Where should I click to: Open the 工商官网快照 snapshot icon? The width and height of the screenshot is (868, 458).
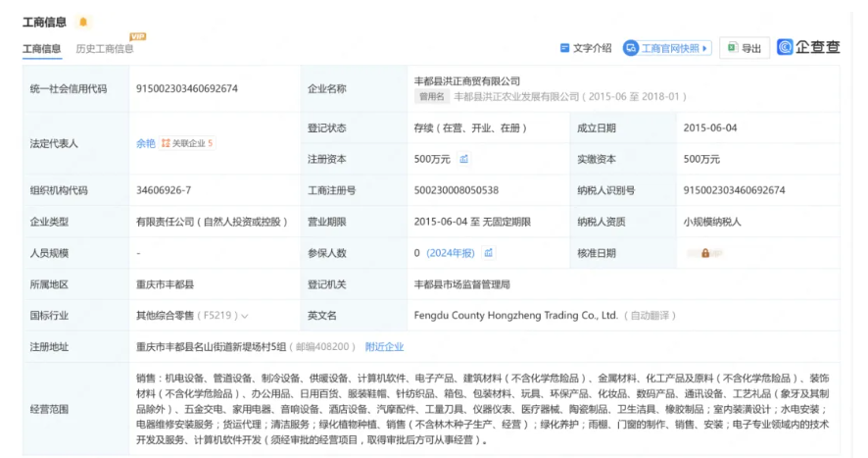tap(631, 48)
